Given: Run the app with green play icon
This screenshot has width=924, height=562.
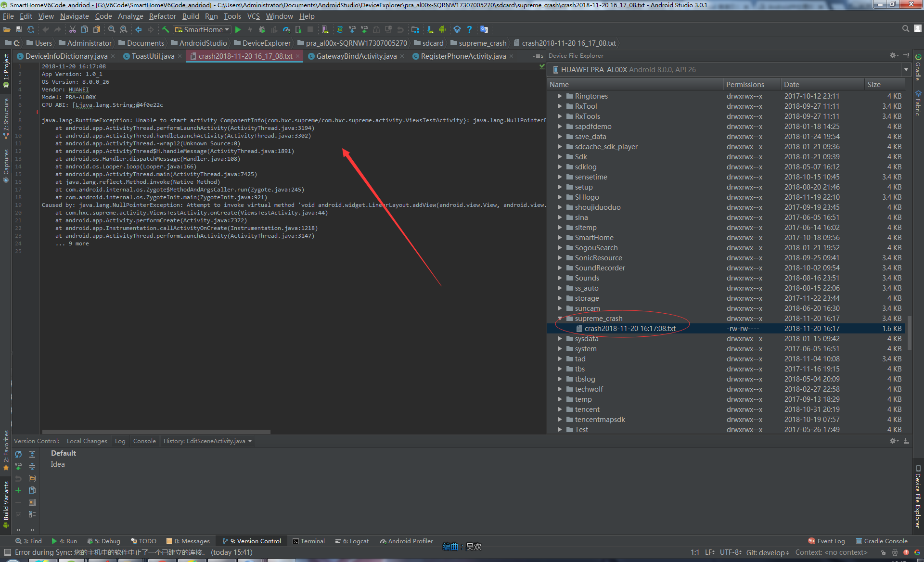Looking at the screenshot, I should 238,30.
